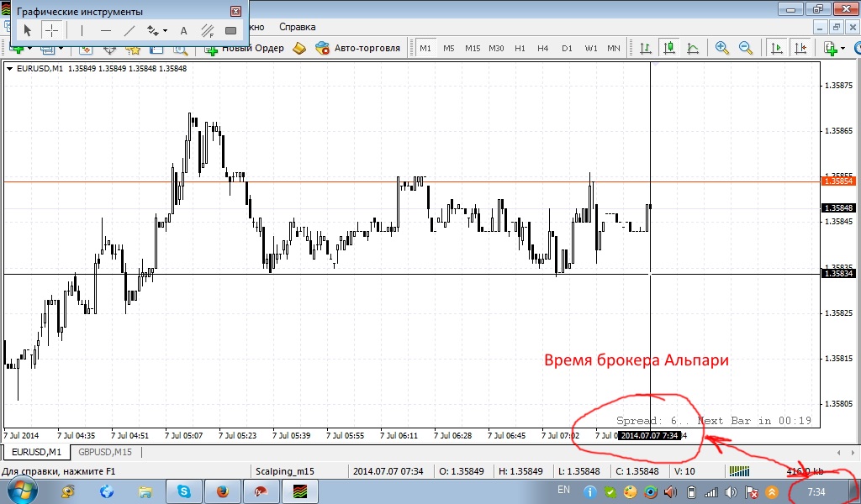Viewport: 861px width, 504px height.
Task: Restore the inner chart window
Action: (837, 27)
